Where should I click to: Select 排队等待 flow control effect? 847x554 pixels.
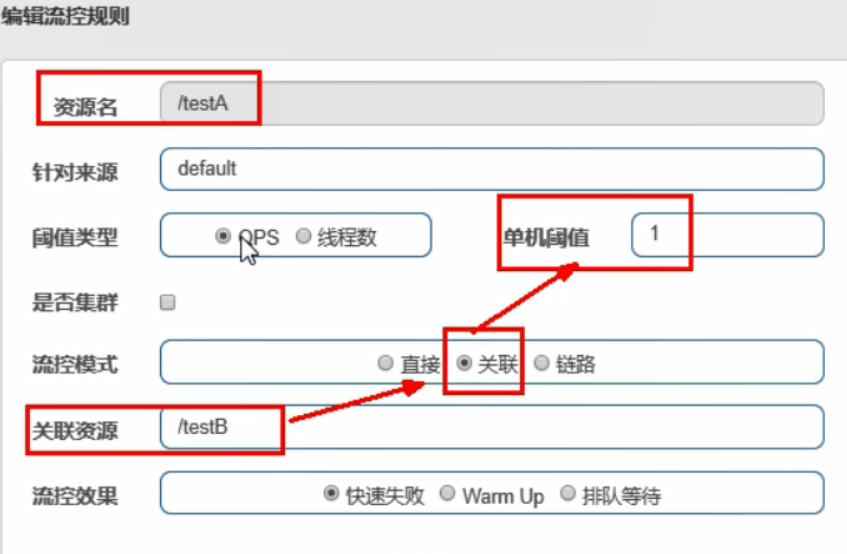[x=568, y=493]
